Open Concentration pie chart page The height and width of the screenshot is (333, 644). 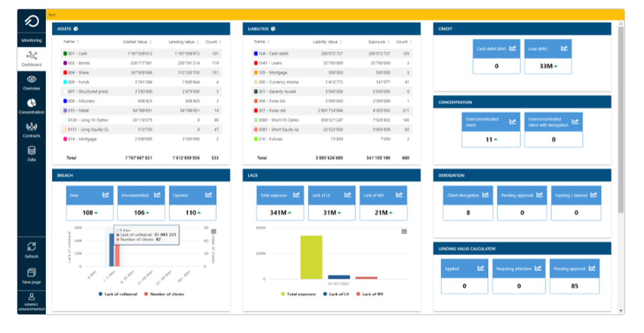tap(32, 106)
